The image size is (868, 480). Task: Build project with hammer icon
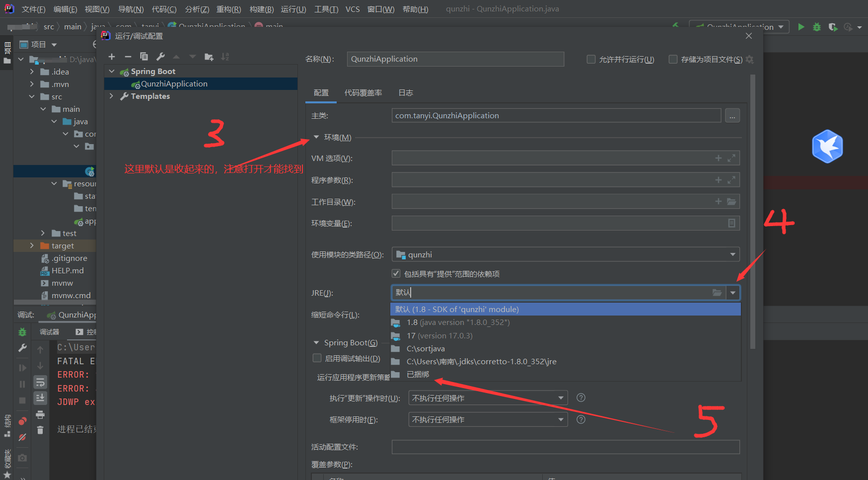[x=675, y=25]
